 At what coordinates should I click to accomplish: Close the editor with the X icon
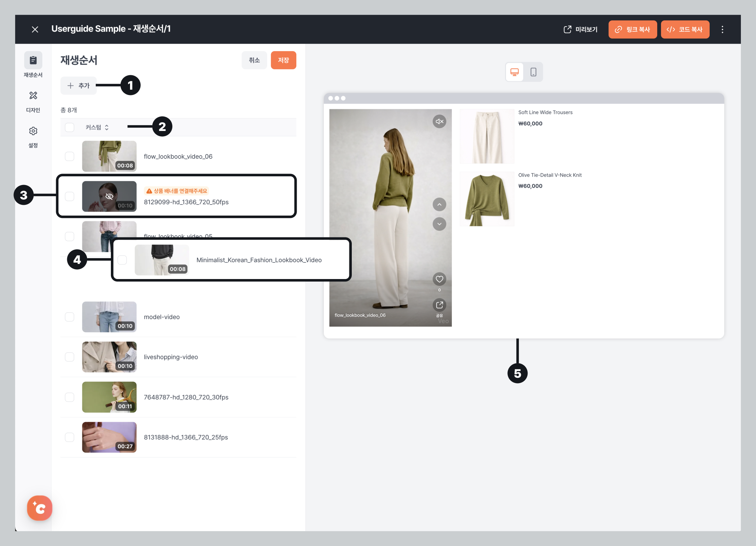35,30
